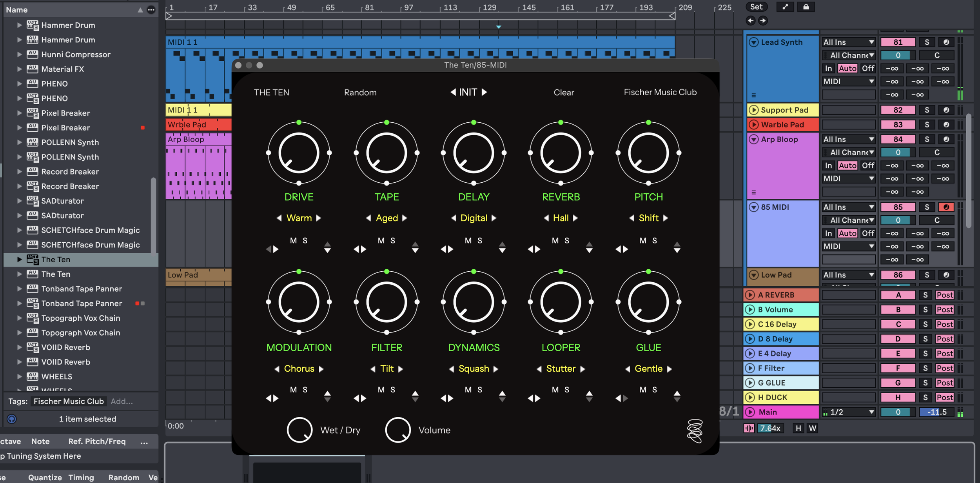The image size is (980, 483).
Task: Collapse the Arp Bloop track
Action: coord(753,139)
